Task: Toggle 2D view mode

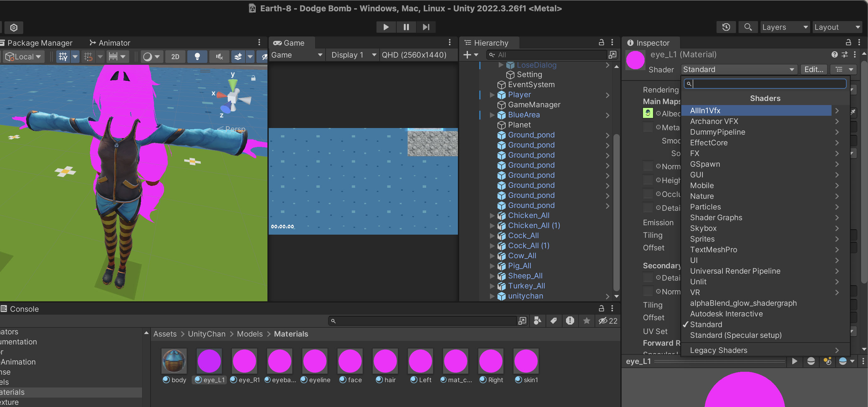Action: (x=175, y=56)
